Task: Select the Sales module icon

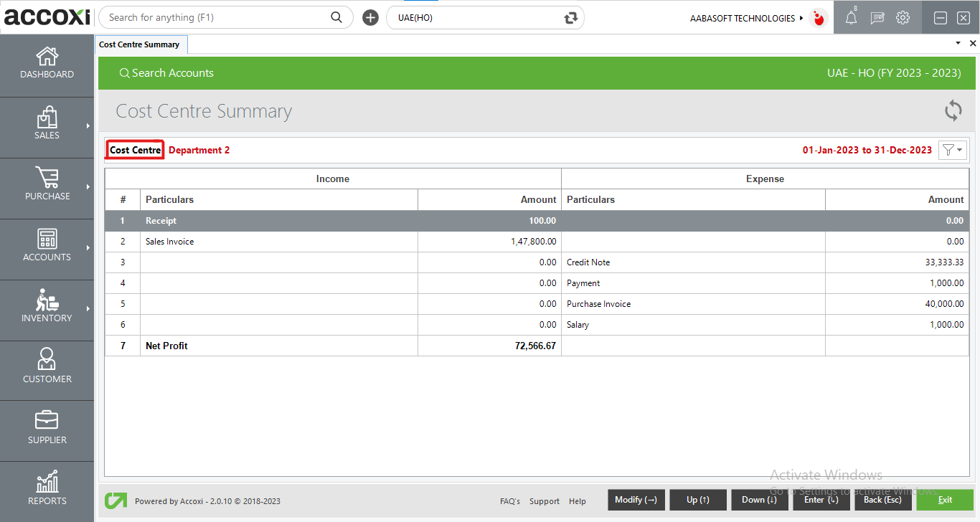Action: 47,123
